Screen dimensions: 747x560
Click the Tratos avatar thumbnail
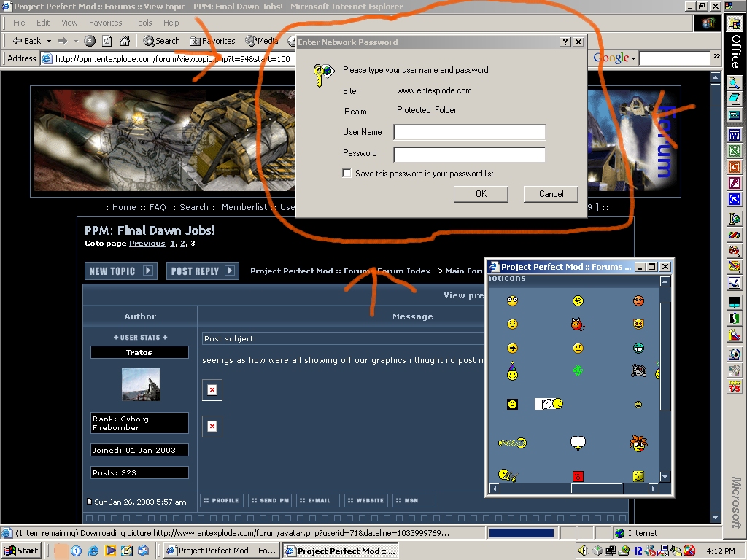pyautogui.click(x=141, y=385)
